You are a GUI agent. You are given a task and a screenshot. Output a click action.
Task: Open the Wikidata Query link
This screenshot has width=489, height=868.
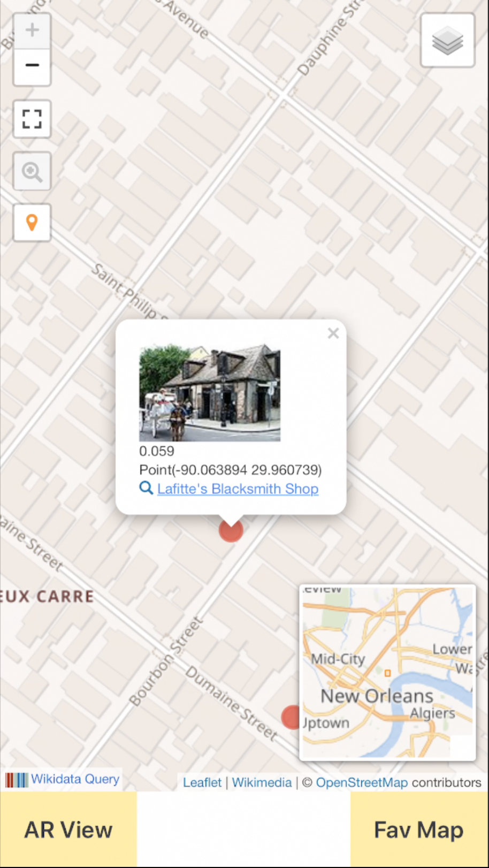75,779
